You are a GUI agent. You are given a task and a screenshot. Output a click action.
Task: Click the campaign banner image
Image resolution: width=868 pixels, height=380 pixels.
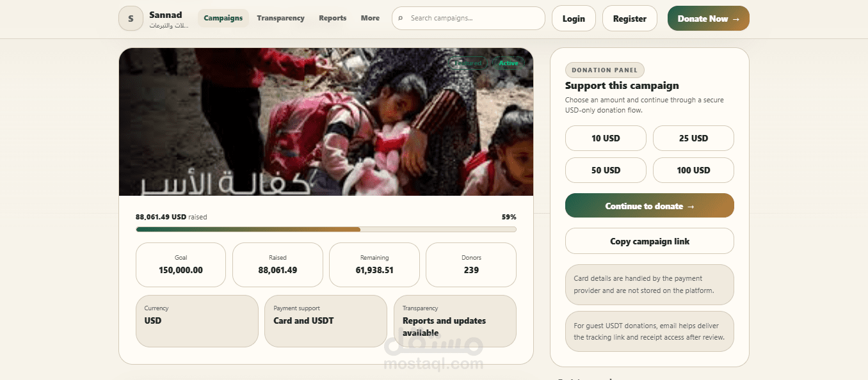(326, 122)
